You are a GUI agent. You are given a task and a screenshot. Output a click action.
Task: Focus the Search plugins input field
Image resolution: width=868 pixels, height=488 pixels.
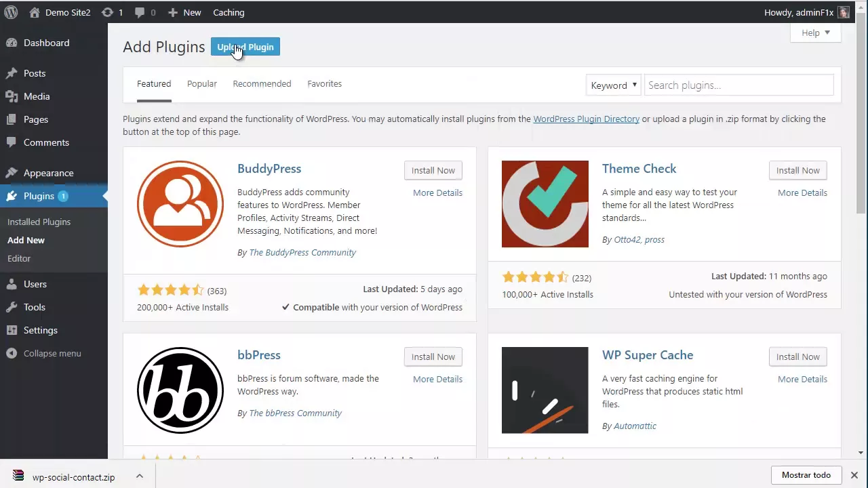click(x=738, y=85)
